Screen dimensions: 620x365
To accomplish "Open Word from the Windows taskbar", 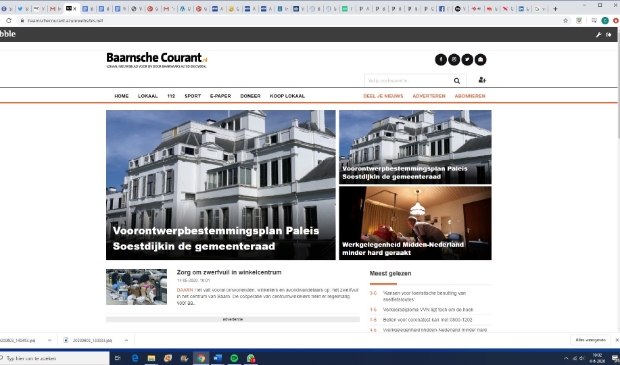I will pyautogui.click(x=217, y=358).
